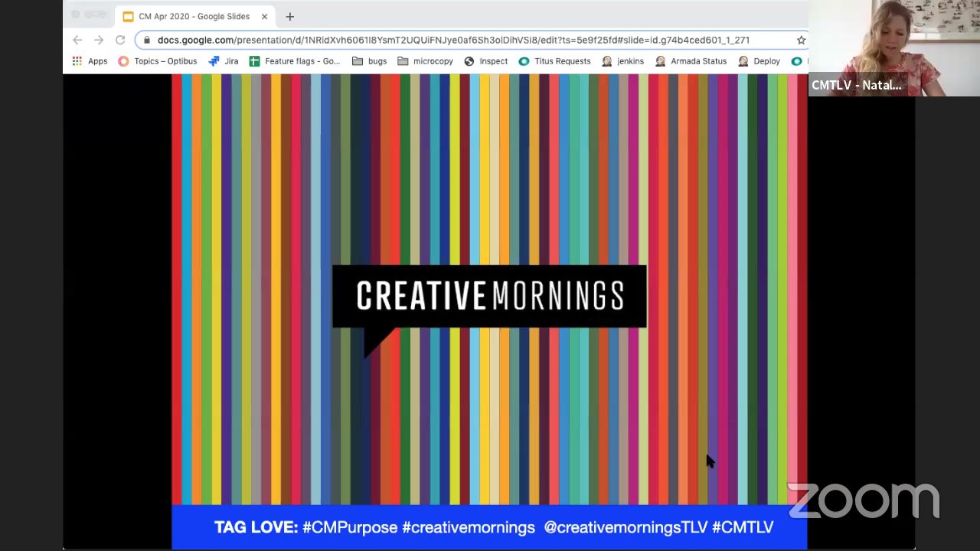Image resolution: width=980 pixels, height=551 pixels.
Task: Open the Jira bookmark
Action: click(x=224, y=61)
